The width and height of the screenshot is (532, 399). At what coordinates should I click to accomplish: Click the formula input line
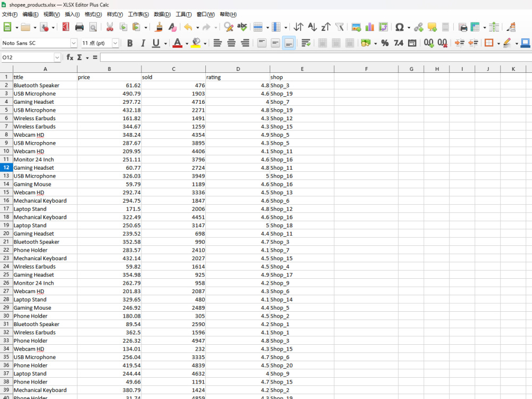(315, 57)
